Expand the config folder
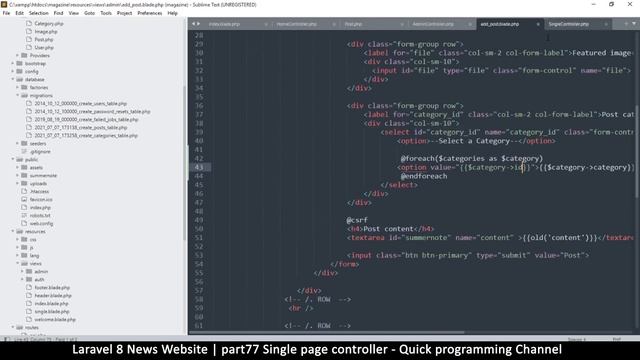 click(x=13, y=71)
